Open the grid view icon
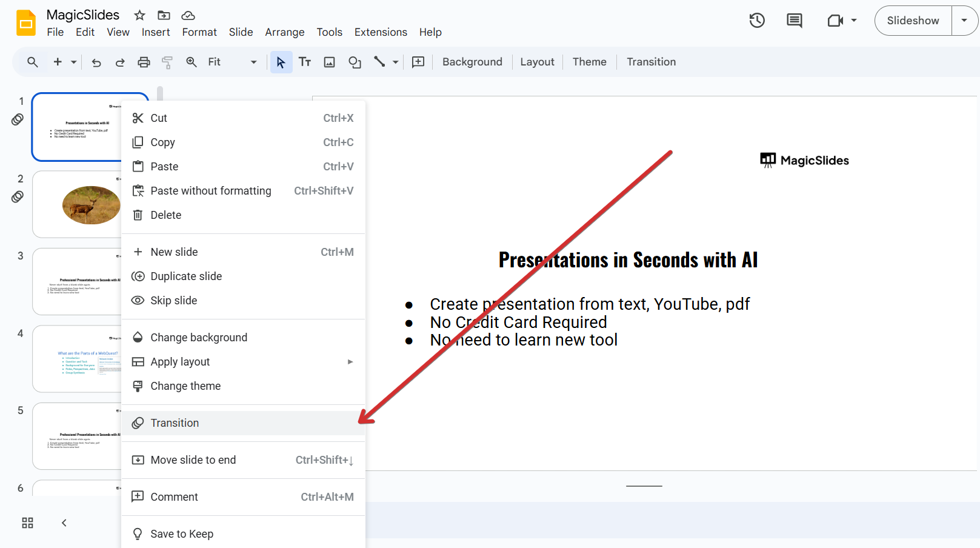Viewport: 980px width, 548px height. click(x=27, y=523)
